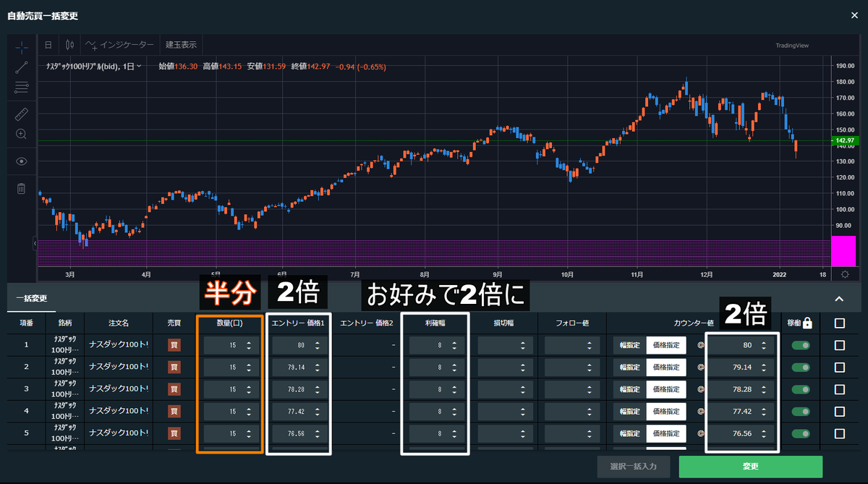
Task: Open chart settings gear at bottom right
Action: click(x=845, y=274)
